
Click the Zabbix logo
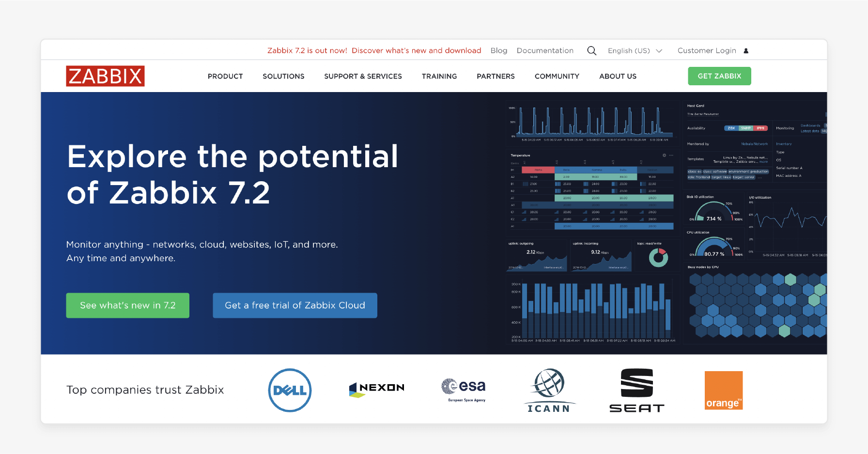(105, 76)
